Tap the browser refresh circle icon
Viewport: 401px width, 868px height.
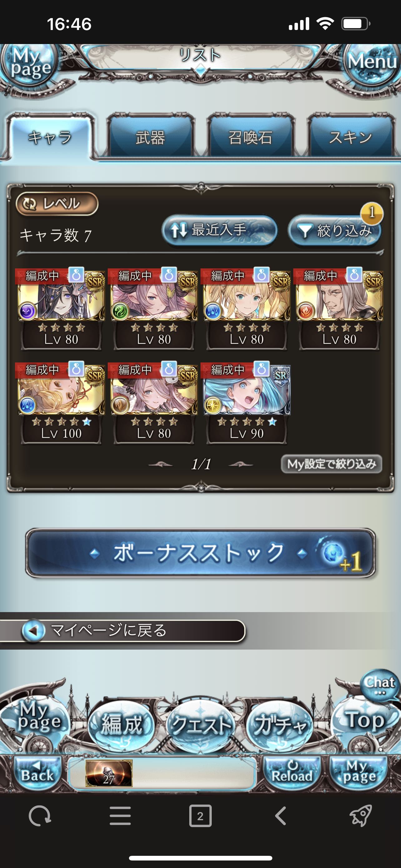pyautogui.click(x=40, y=816)
